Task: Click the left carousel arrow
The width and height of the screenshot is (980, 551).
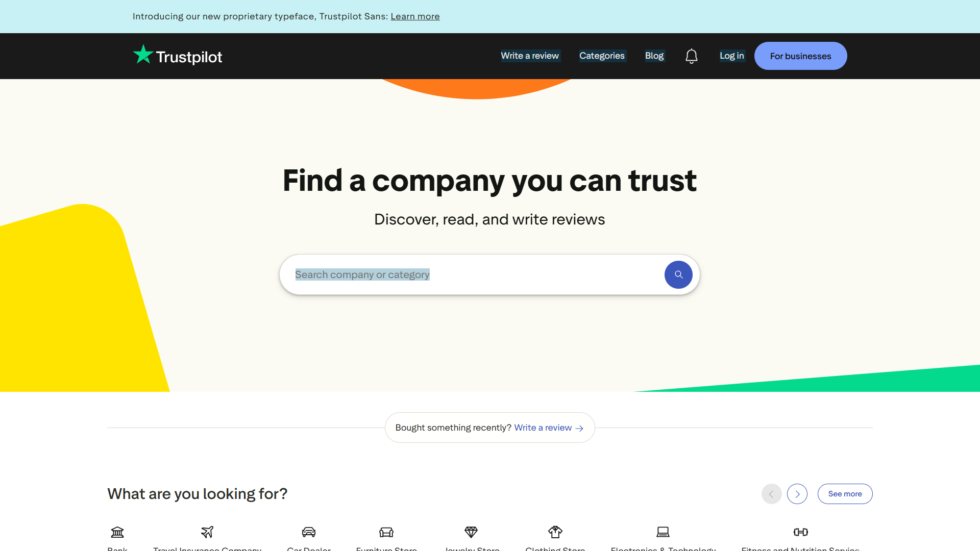Action: pyautogui.click(x=771, y=494)
